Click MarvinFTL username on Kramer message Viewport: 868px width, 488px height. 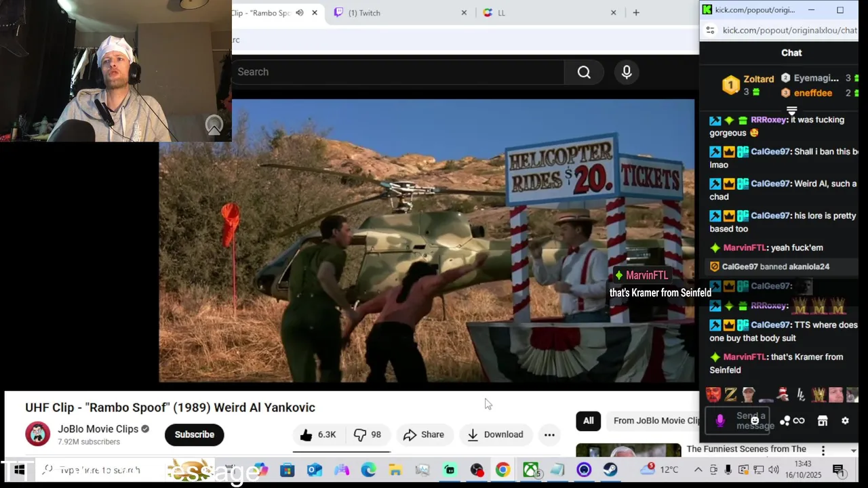coord(745,357)
